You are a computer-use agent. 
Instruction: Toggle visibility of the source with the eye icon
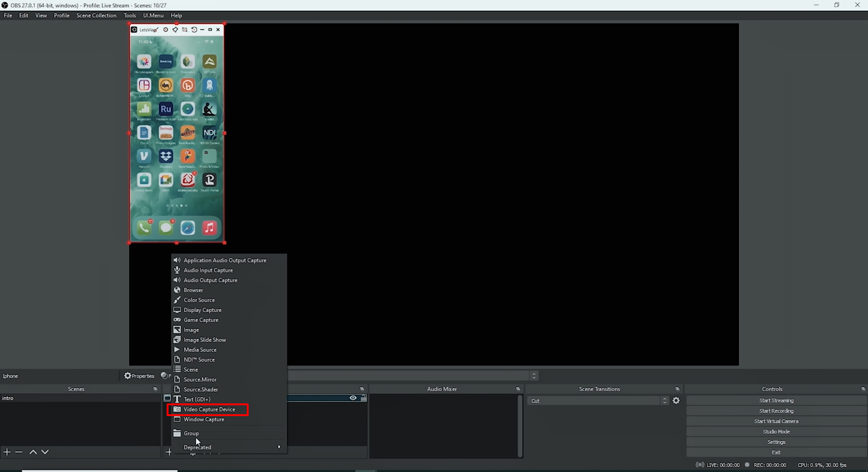[x=353, y=396]
